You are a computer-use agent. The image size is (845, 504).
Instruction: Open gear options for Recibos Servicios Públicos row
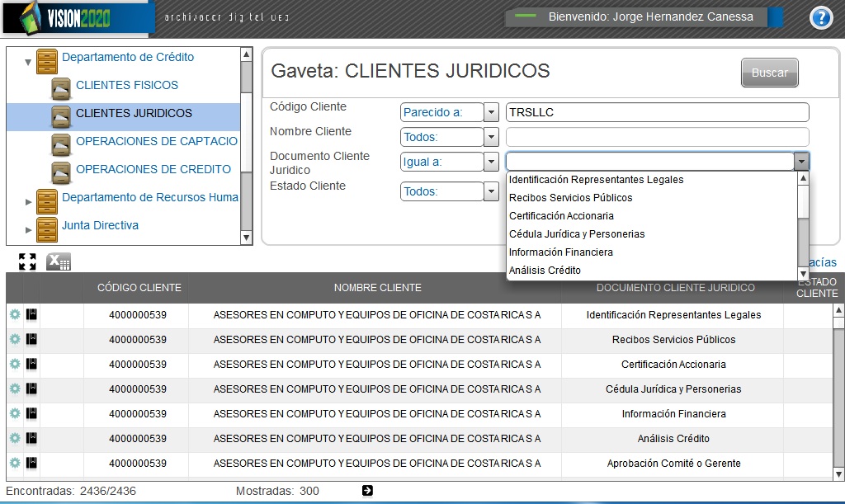[15, 339]
